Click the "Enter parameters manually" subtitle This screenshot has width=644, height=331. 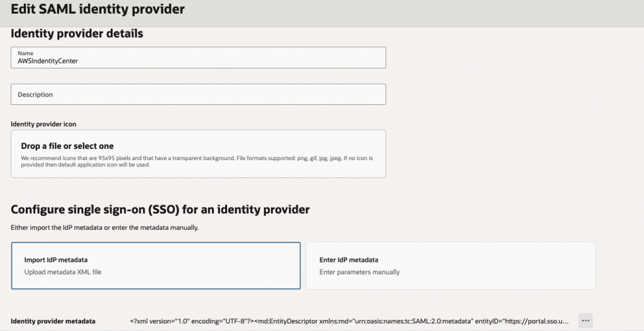pyautogui.click(x=359, y=272)
